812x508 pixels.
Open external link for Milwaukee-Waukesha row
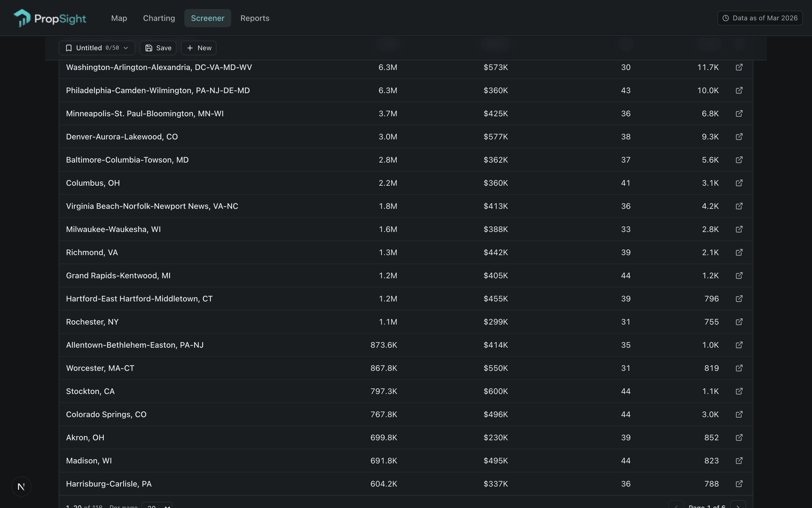[739, 229]
